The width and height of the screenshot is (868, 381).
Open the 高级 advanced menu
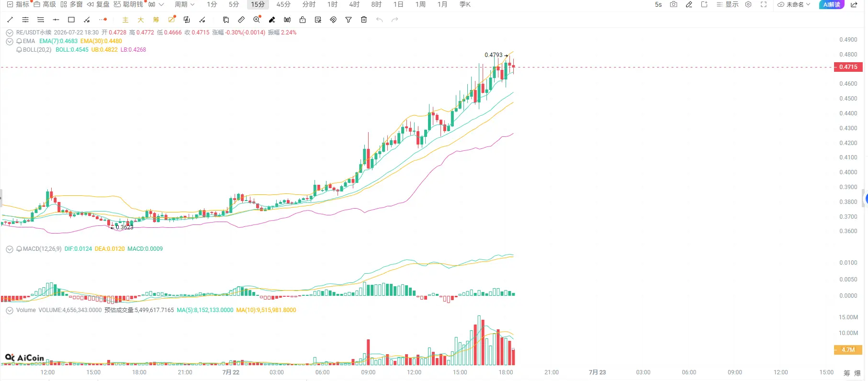45,4
